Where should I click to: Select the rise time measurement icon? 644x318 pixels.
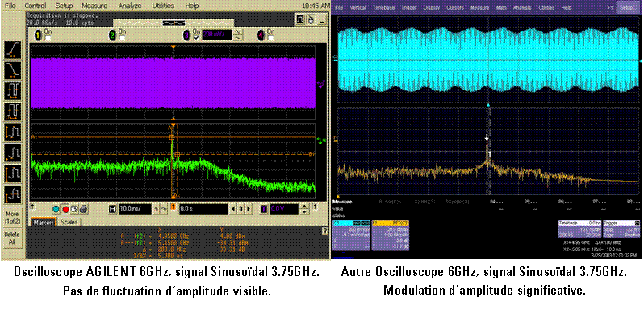click(x=12, y=50)
